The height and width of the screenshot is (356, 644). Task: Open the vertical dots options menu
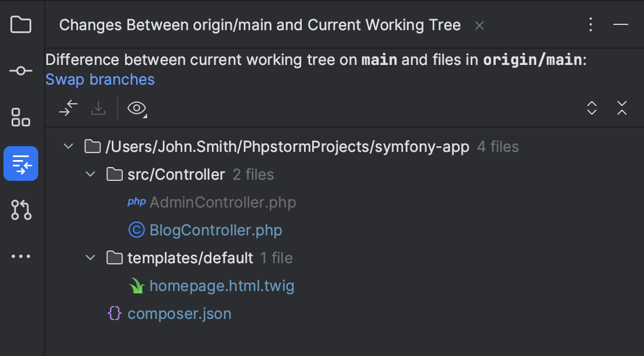coord(590,24)
